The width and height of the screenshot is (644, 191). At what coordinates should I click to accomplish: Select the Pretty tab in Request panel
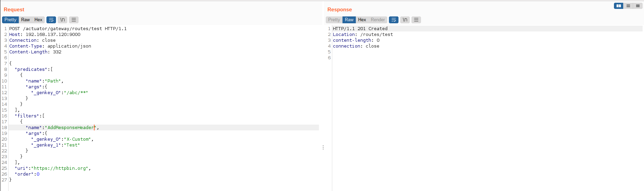click(10, 20)
